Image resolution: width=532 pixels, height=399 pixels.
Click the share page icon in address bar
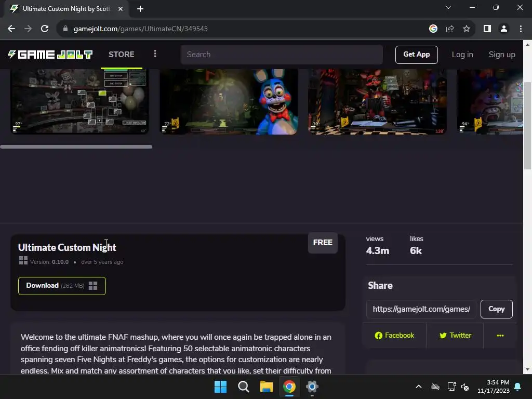[x=450, y=29]
